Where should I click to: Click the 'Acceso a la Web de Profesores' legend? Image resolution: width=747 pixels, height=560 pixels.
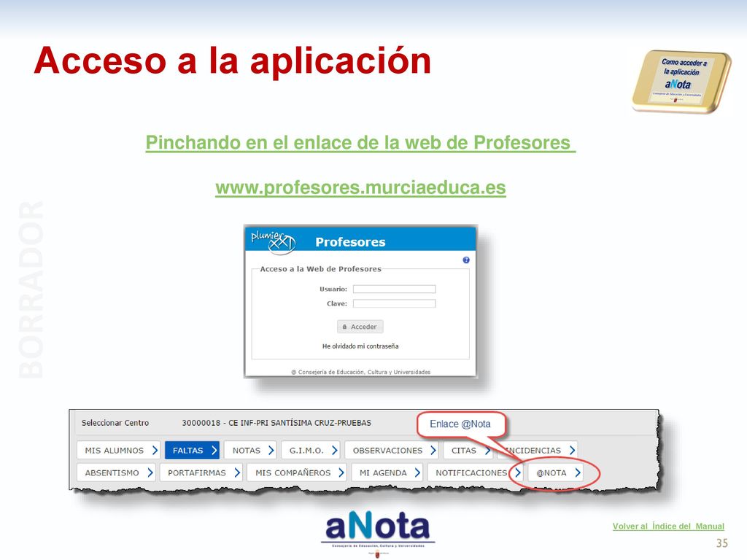click(x=321, y=269)
